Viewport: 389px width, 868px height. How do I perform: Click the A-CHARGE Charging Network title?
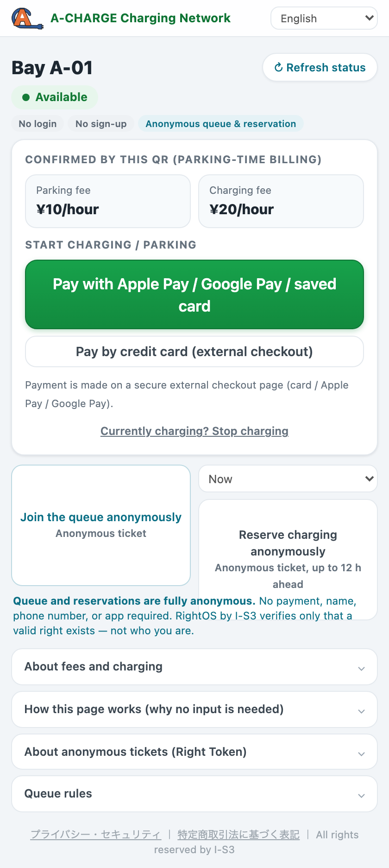(140, 18)
